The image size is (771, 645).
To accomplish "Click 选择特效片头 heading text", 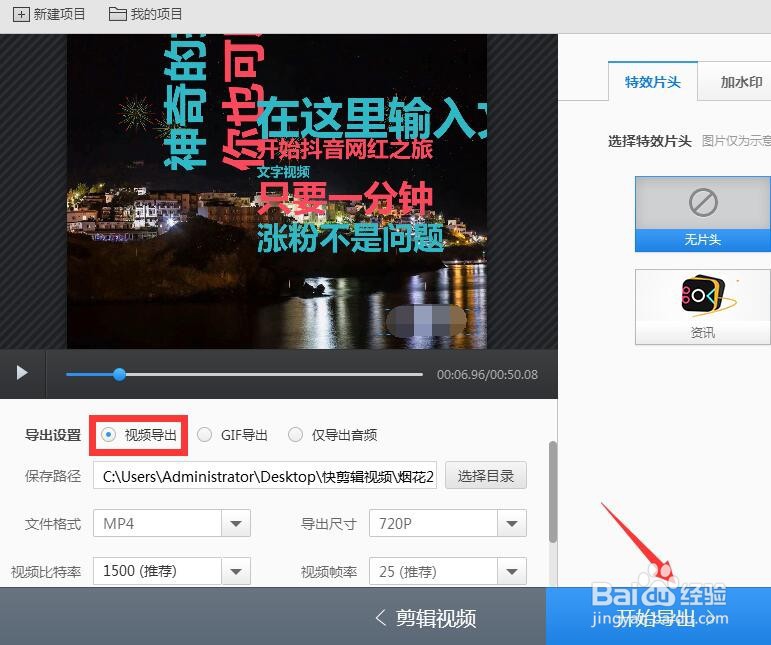I will pos(650,142).
